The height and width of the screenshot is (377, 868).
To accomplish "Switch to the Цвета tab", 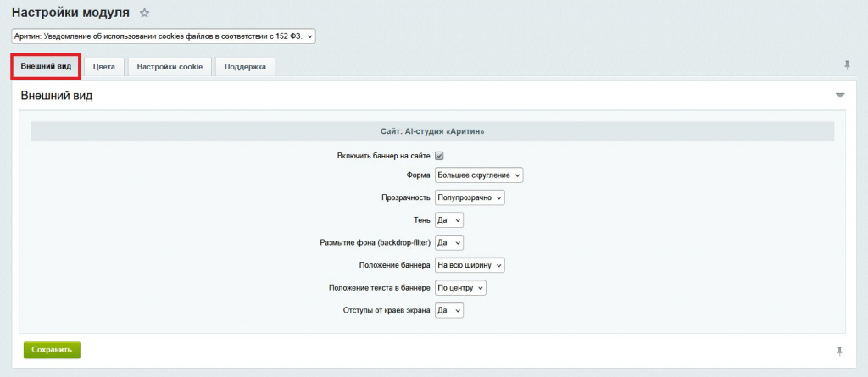I will pyautogui.click(x=104, y=67).
